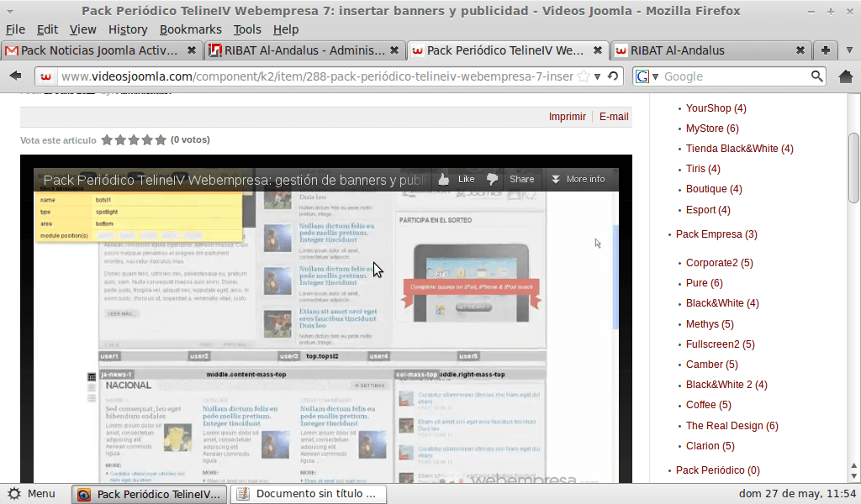The height and width of the screenshot is (504, 861).
Task: Open the Bookmarks menu
Action: click(191, 29)
